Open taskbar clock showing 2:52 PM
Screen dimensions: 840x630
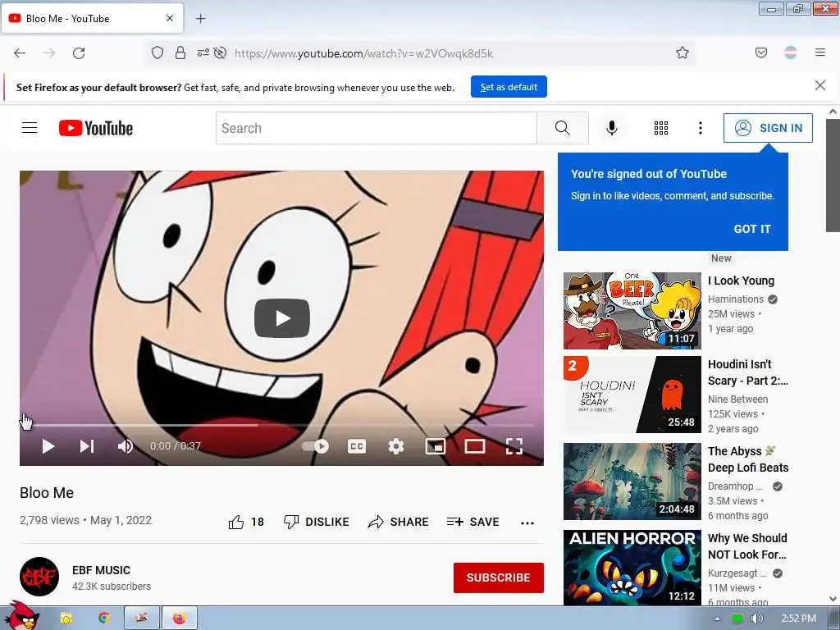pos(798,619)
